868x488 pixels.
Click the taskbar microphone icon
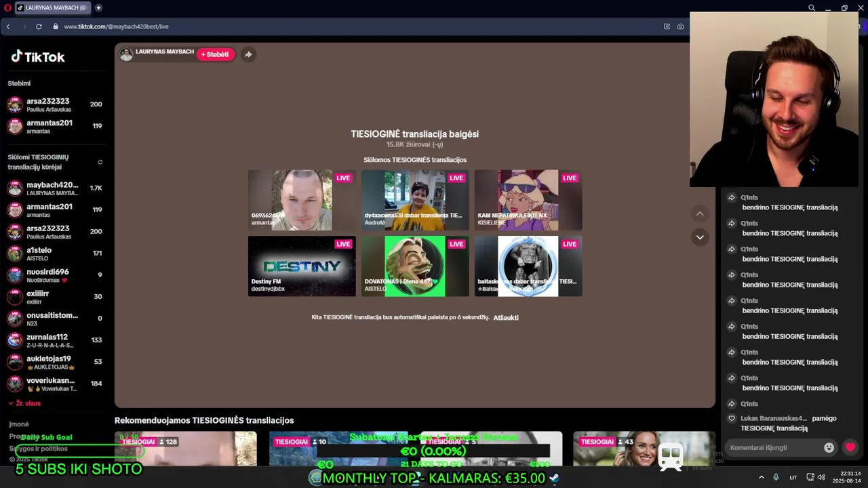[x=776, y=478]
